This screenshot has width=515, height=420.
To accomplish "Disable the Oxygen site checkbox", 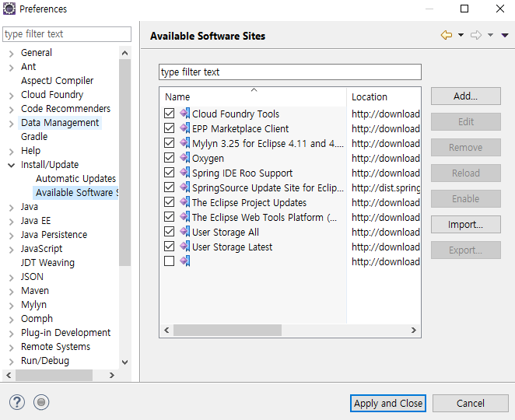I will pyautogui.click(x=169, y=158).
